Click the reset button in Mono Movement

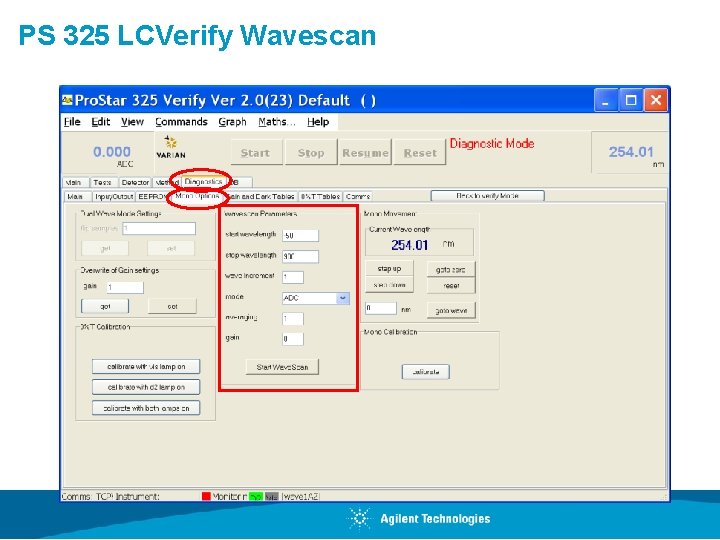tap(451, 286)
